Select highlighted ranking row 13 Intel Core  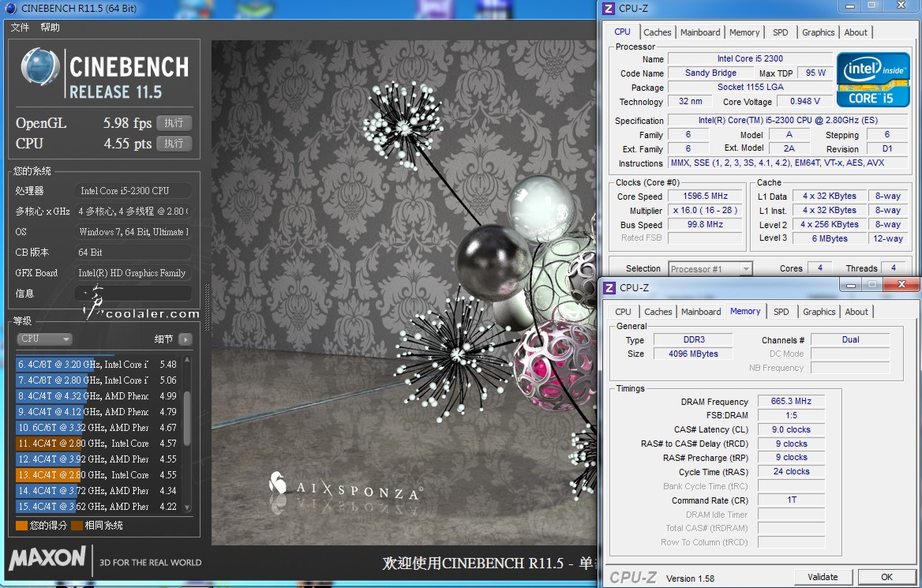98,475
